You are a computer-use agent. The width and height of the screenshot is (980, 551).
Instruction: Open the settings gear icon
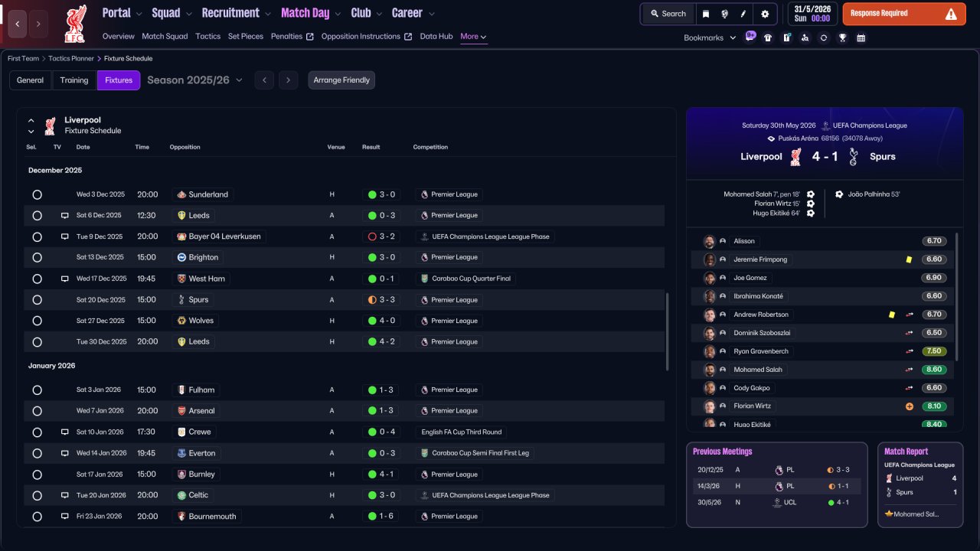click(765, 14)
